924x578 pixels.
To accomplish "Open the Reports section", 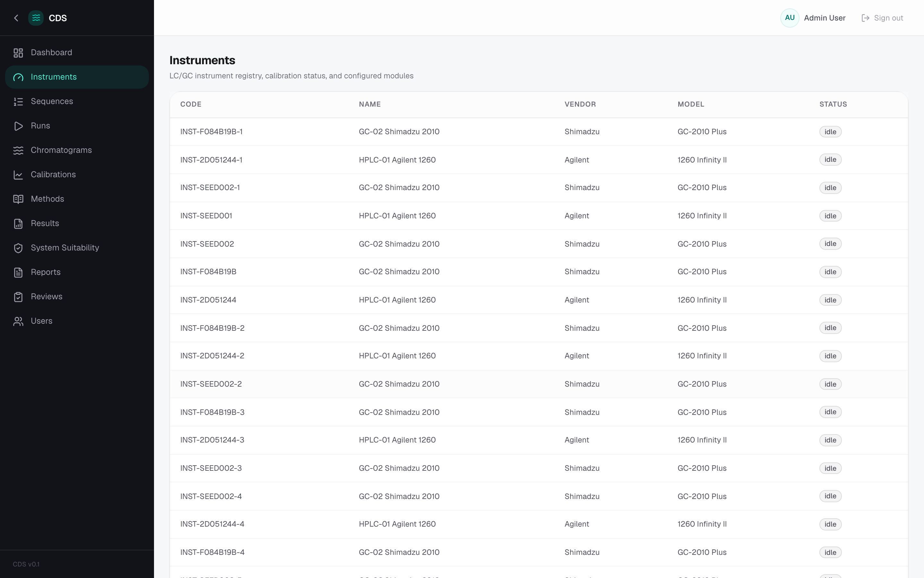I will pos(77,273).
